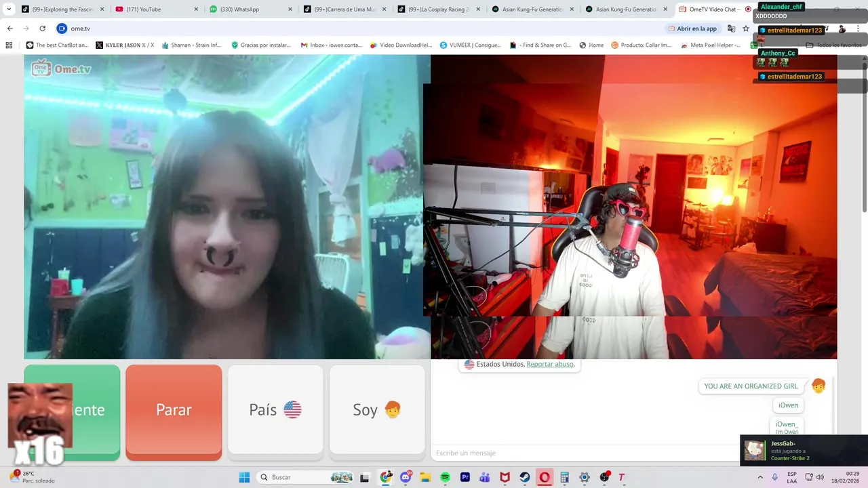
Task: Open Adobe Premiere Pro from the taskbar
Action: click(465, 477)
